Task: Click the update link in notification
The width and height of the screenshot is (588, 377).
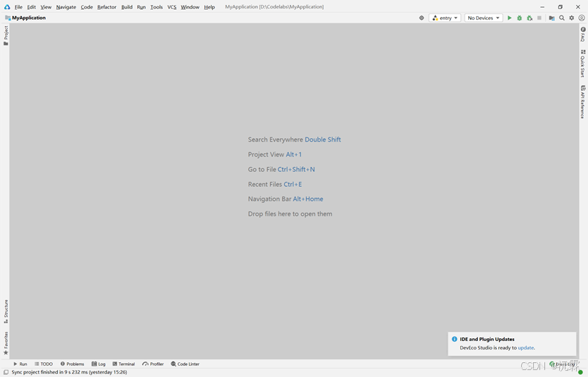Action: click(x=526, y=348)
